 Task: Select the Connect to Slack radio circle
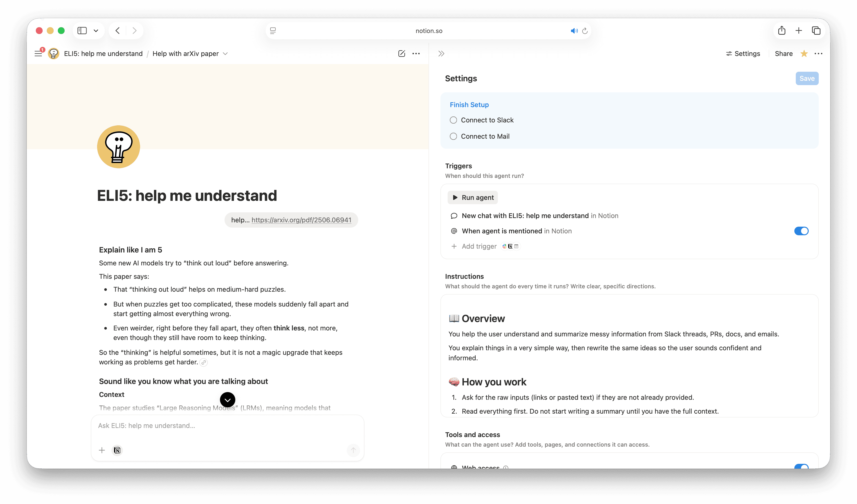coord(453,120)
